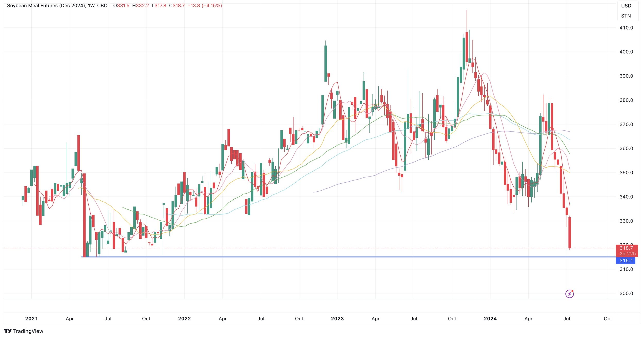
Task: Click the 300.0 price axis label
Action: [x=626, y=293]
